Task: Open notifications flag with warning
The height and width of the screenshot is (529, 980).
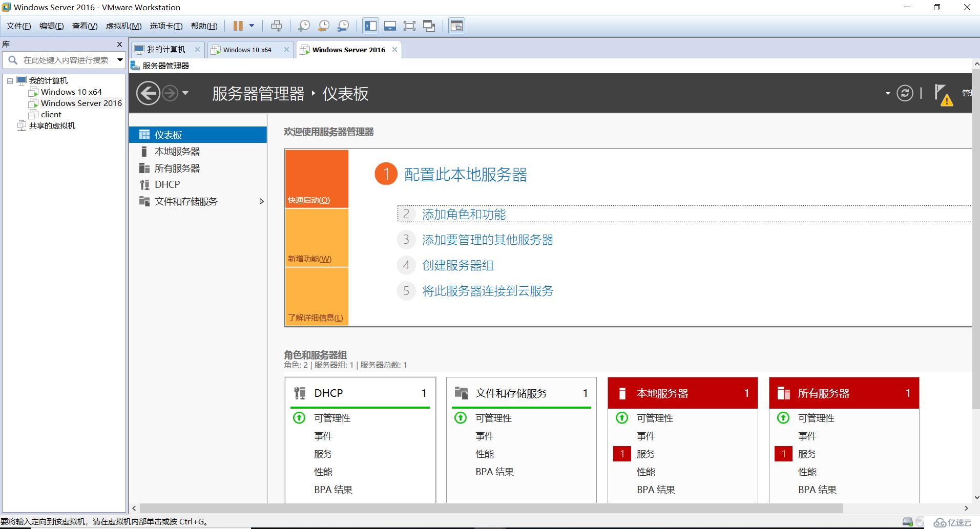Action: click(943, 95)
